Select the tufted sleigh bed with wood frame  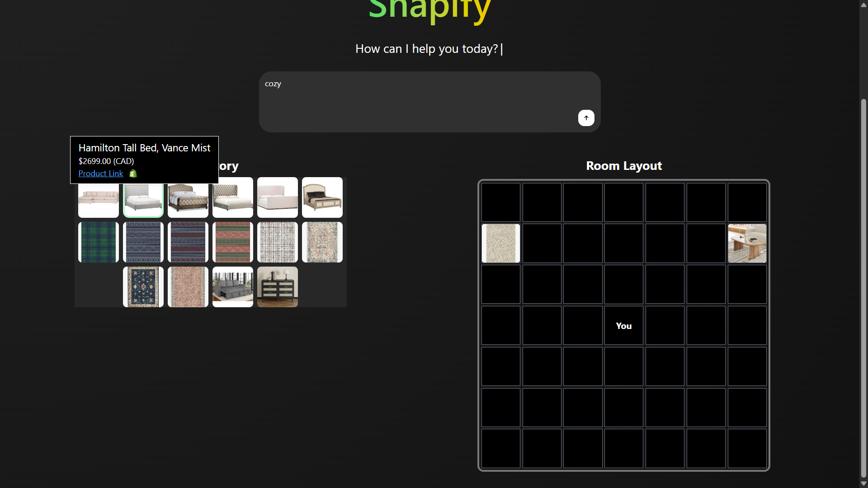188,197
